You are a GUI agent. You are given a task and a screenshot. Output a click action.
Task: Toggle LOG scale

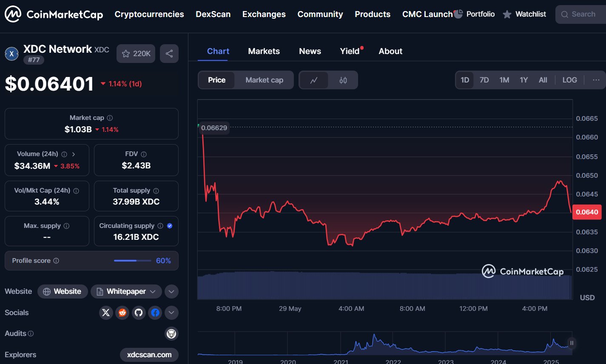click(570, 80)
